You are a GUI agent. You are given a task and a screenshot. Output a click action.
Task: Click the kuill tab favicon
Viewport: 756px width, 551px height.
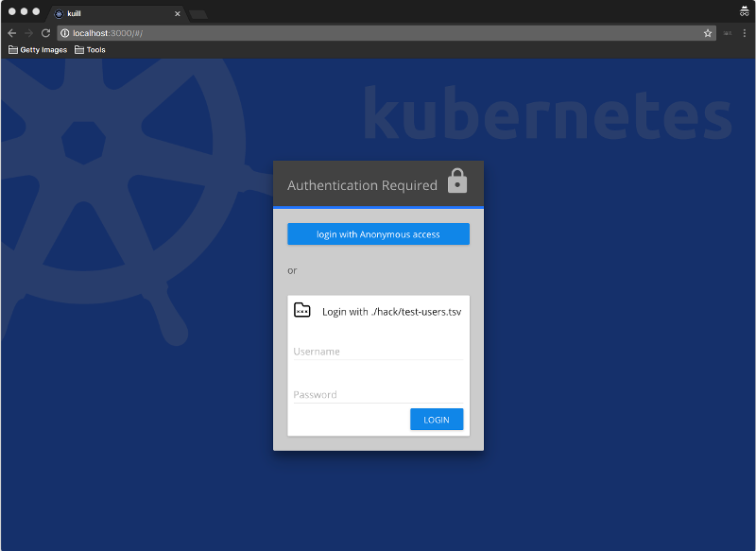(59, 13)
